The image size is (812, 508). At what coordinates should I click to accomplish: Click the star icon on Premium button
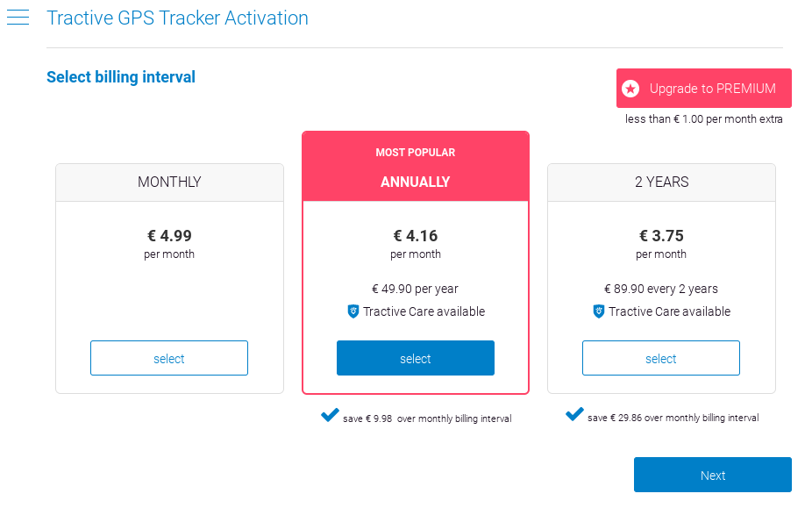(x=630, y=89)
